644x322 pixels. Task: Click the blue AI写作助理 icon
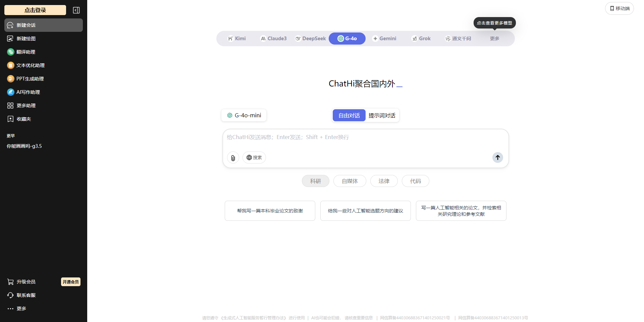click(x=10, y=92)
